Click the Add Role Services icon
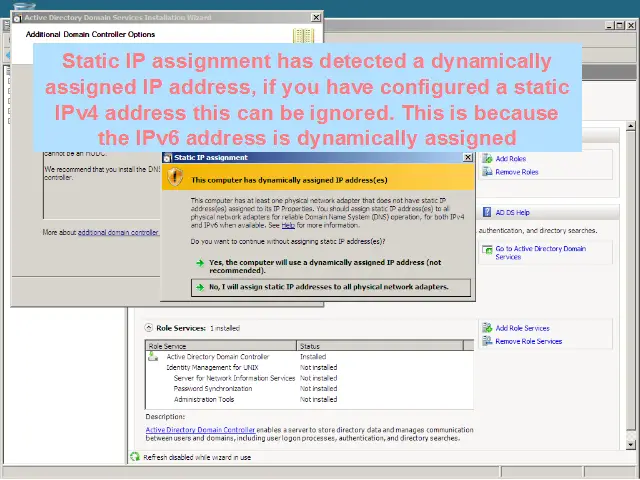 [487, 328]
